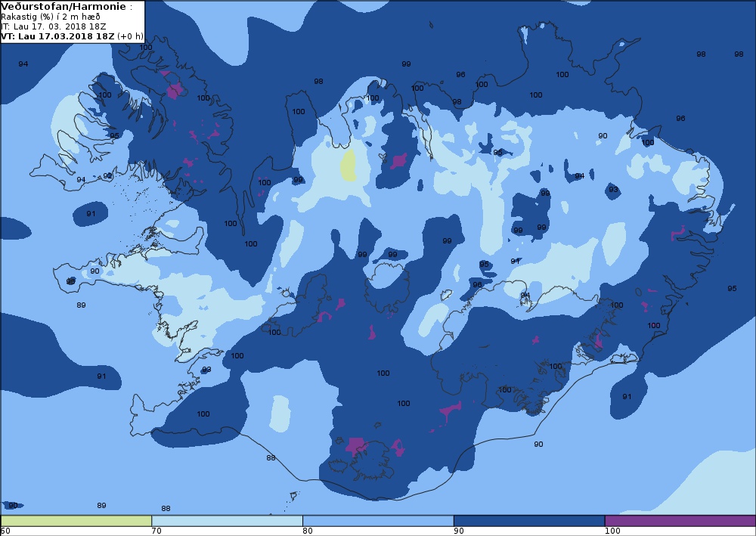The height and width of the screenshot is (536, 756).
Task: Click the yellow-green low-humidity patch on the map
Action: coord(349,166)
